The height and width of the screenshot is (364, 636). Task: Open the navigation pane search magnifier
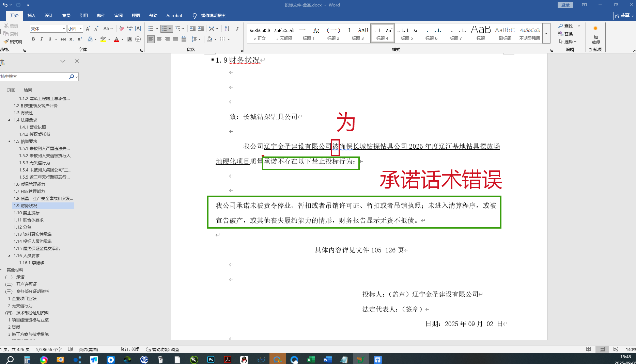(x=72, y=77)
